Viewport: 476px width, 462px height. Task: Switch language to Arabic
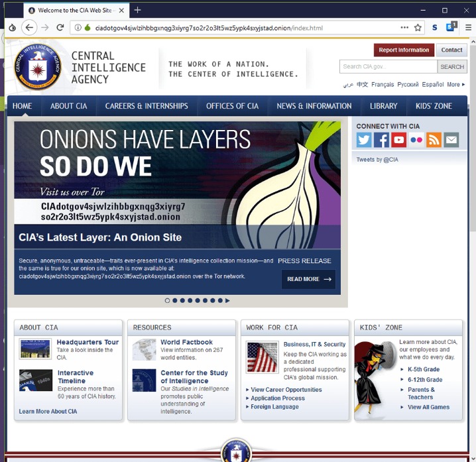(348, 85)
